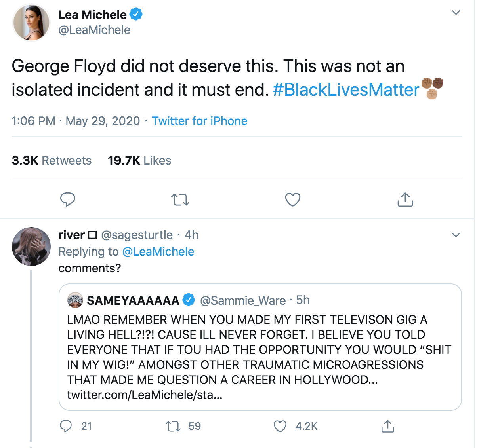View the 3.3K Retweets list
The width and height of the screenshot is (477, 448).
[x=52, y=161]
